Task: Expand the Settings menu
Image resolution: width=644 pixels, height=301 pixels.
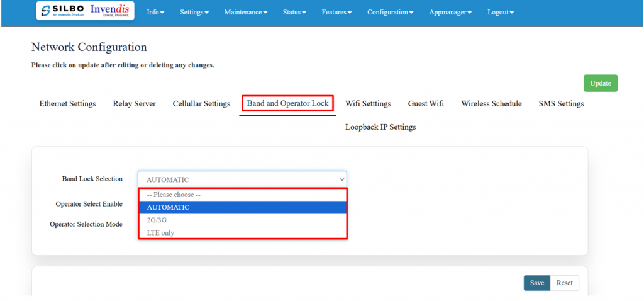Action: 194,12
